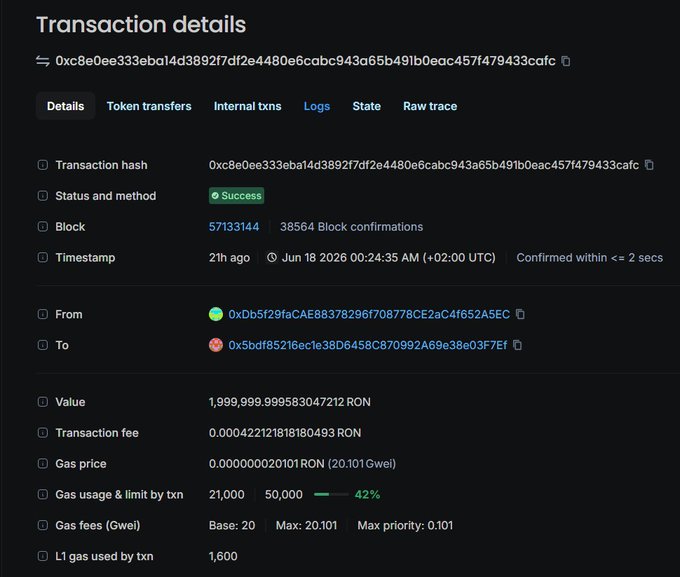Show info hint for Value
Screen dimensions: 680x577
point(42,402)
